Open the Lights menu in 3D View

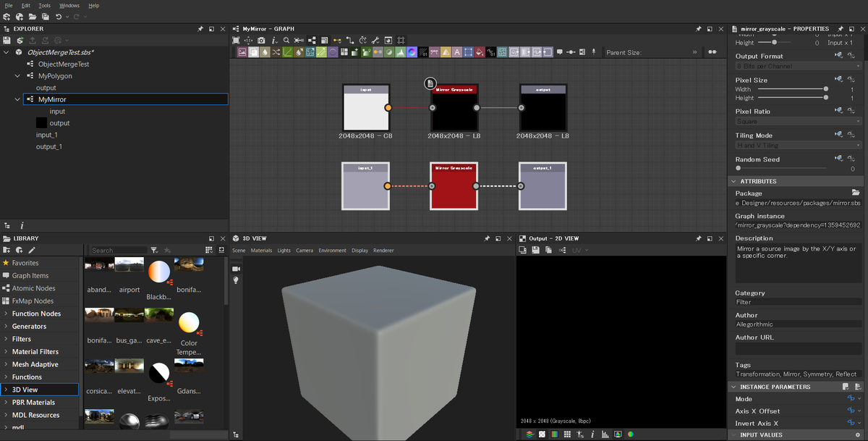pyautogui.click(x=284, y=251)
